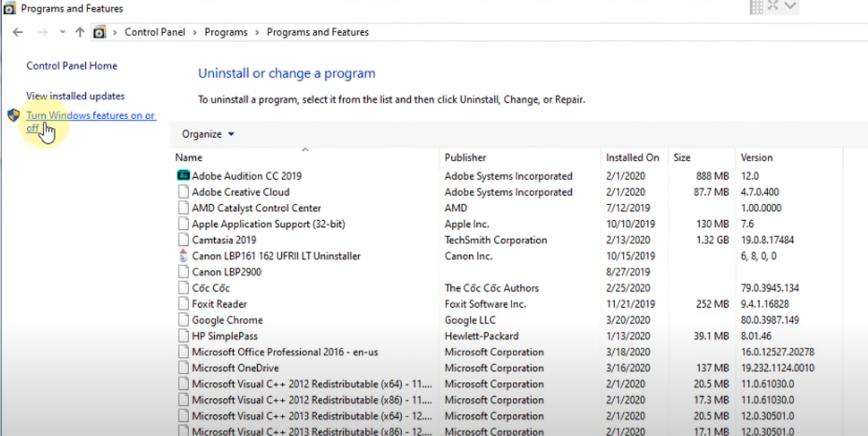Click Programs and Features breadcrumb segment
The height and width of the screenshot is (436, 868).
click(318, 32)
